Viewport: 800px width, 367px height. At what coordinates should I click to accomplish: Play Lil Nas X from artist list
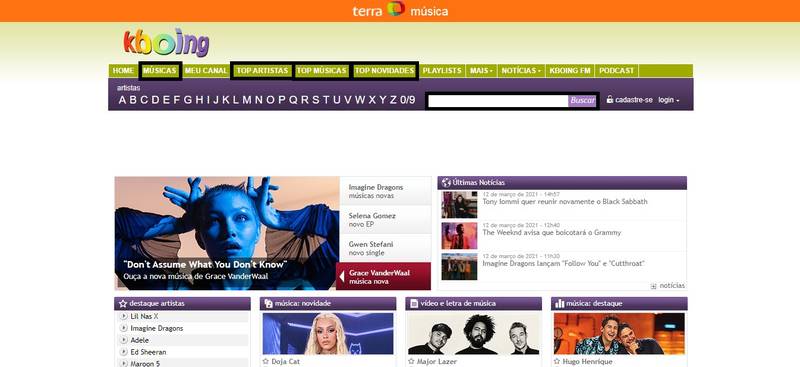[123, 316]
